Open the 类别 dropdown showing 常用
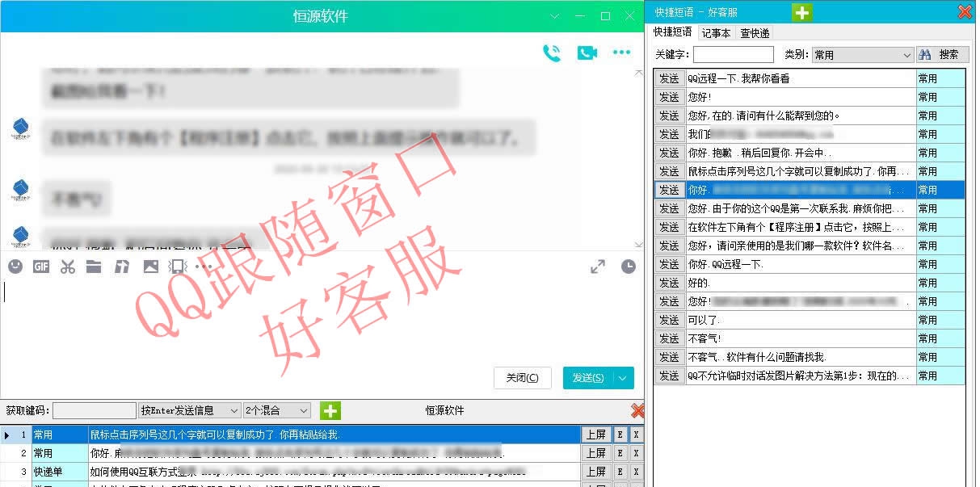 (x=863, y=55)
